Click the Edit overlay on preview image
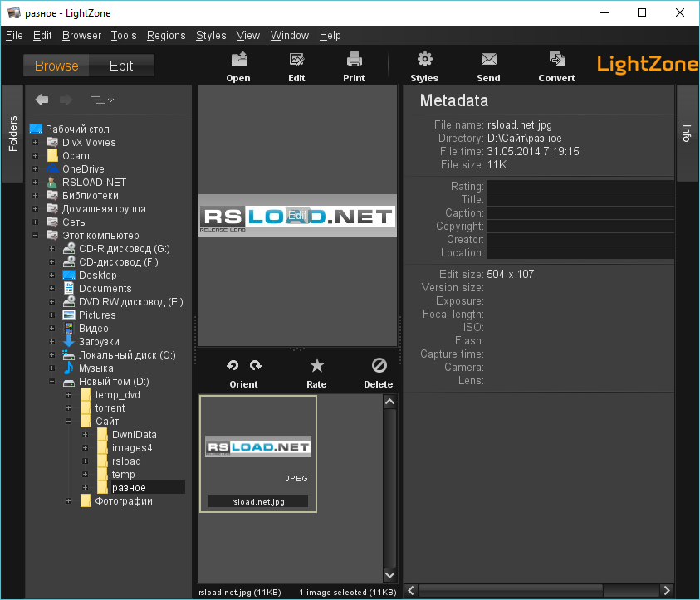This screenshot has width=700, height=600. (298, 216)
